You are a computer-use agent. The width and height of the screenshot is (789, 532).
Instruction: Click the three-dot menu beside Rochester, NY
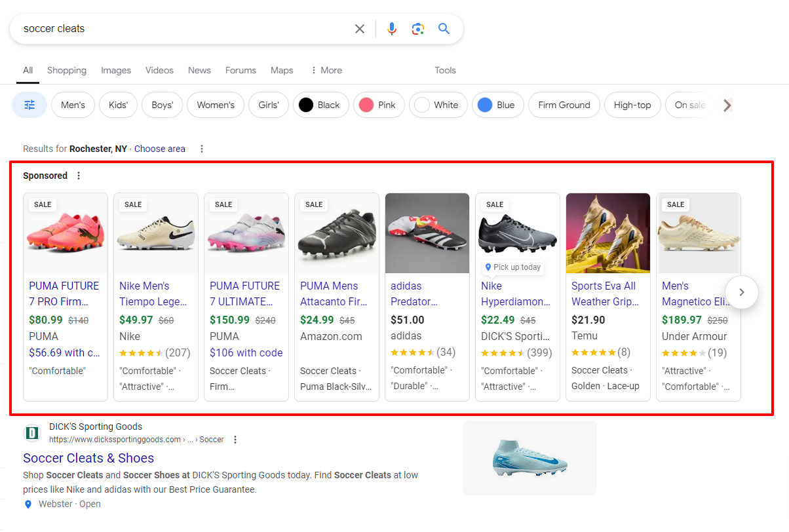click(201, 149)
